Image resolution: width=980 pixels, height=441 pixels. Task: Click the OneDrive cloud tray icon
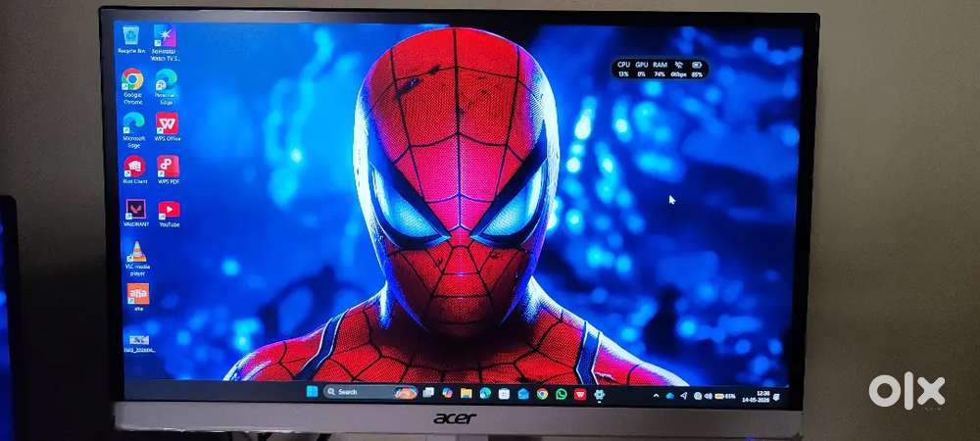click(670, 395)
